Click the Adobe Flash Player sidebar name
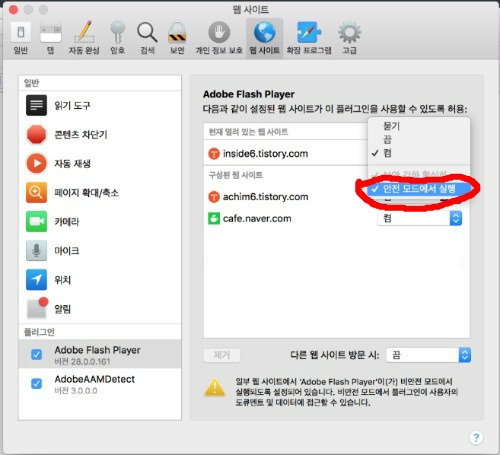 (x=97, y=350)
